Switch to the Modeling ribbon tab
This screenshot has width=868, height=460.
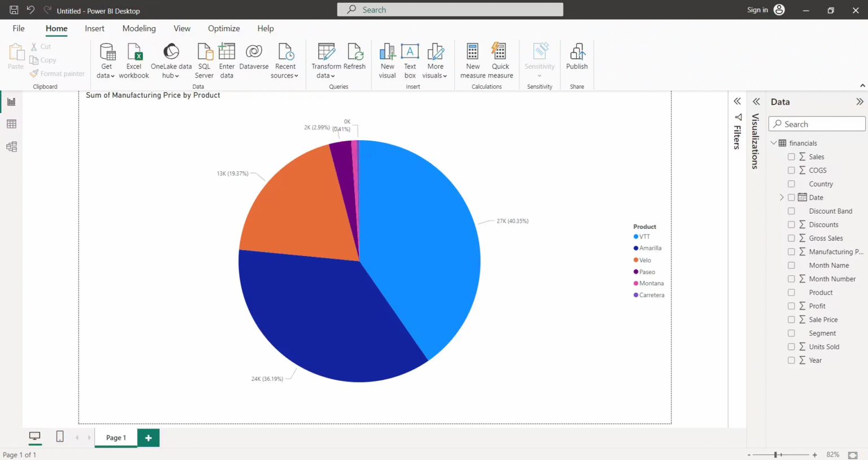pos(139,28)
